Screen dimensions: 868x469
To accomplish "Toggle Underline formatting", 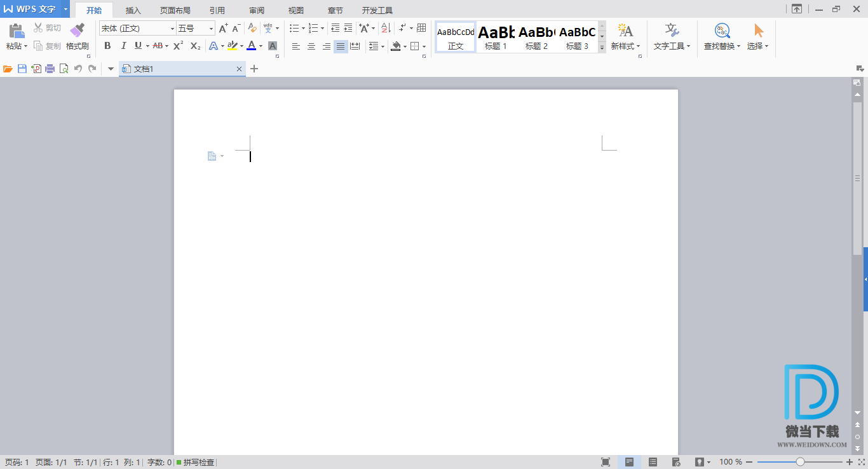I will (x=138, y=46).
